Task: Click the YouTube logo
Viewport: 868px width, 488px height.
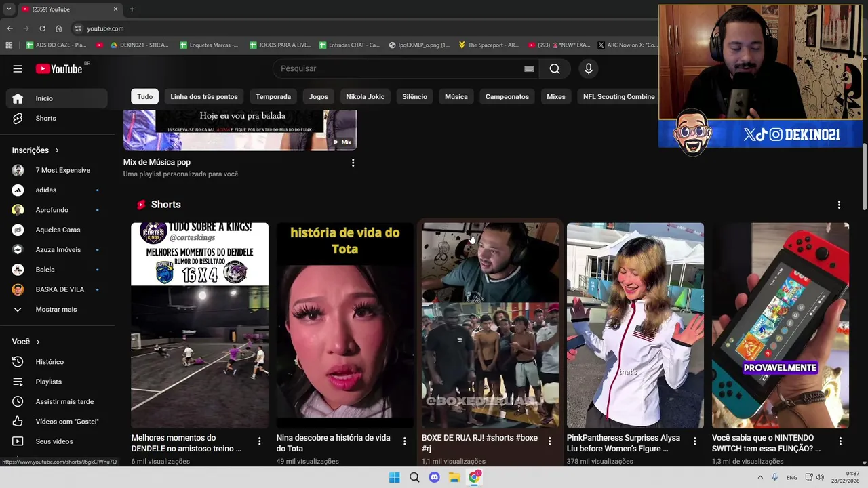Action: click(x=58, y=68)
